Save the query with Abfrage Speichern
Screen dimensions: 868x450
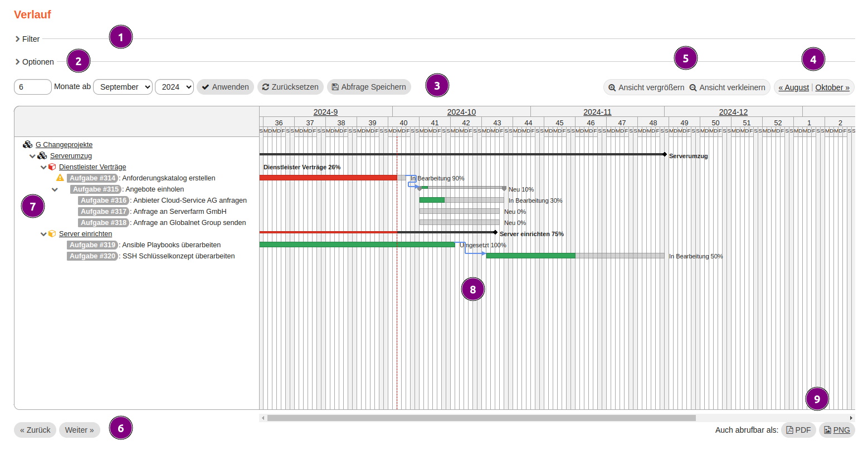pos(369,87)
